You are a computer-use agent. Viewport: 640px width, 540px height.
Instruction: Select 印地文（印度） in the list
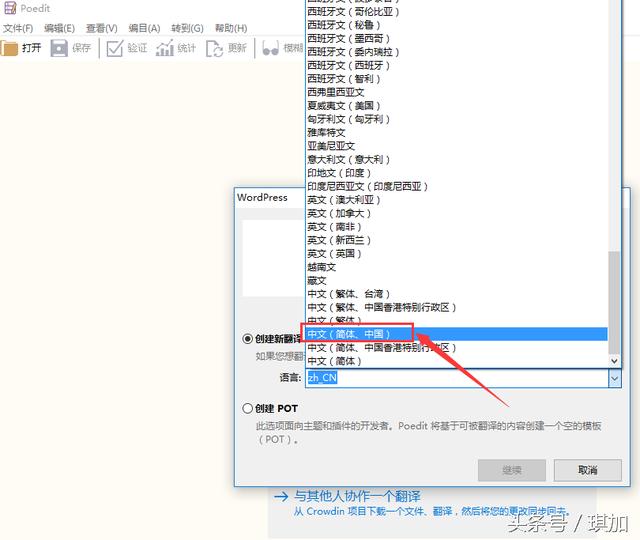click(x=457, y=172)
